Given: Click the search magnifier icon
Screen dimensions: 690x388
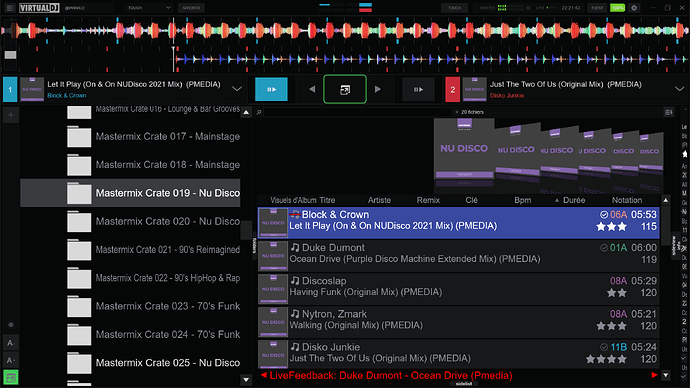Looking at the screenshot, I should coord(259,112).
